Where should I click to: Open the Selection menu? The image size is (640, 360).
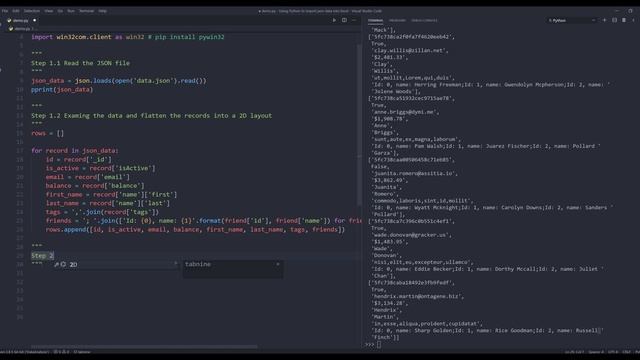(31, 11)
